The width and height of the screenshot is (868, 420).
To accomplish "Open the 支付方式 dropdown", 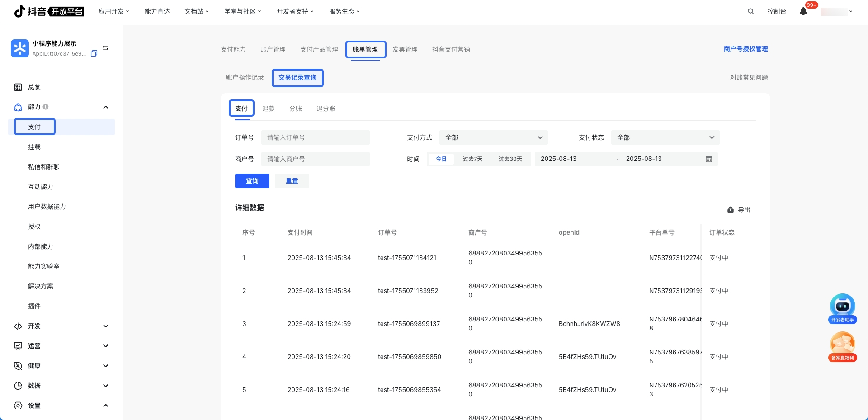I will coord(493,137).
